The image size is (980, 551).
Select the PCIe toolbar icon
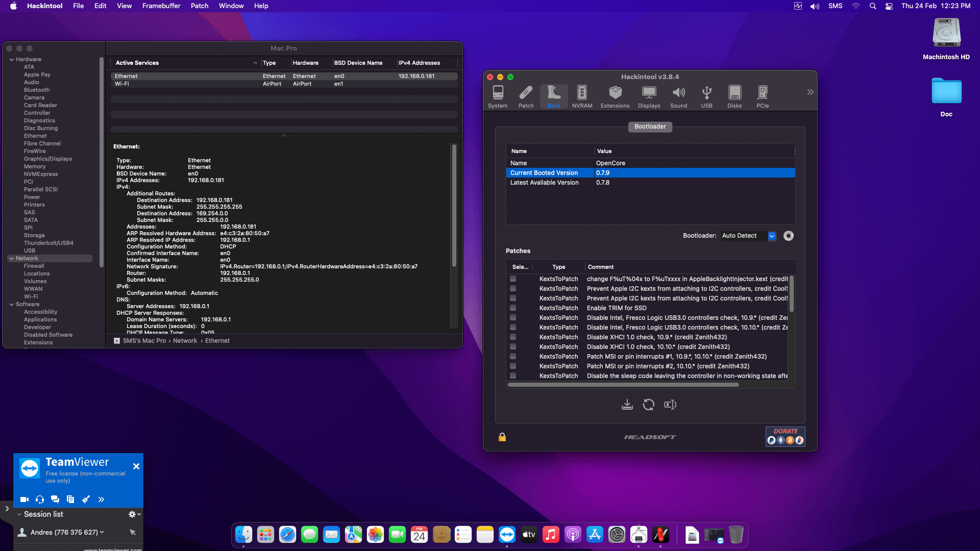[763, 96]
